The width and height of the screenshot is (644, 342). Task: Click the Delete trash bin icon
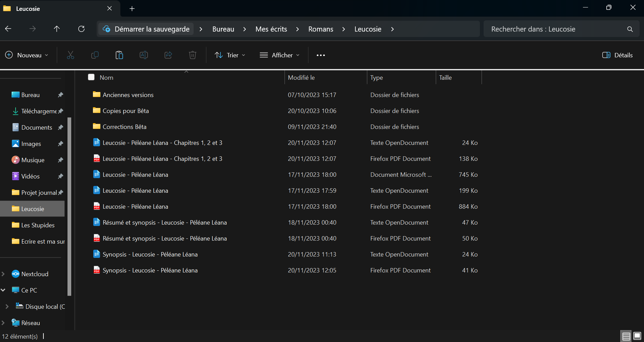coord(192,55)
